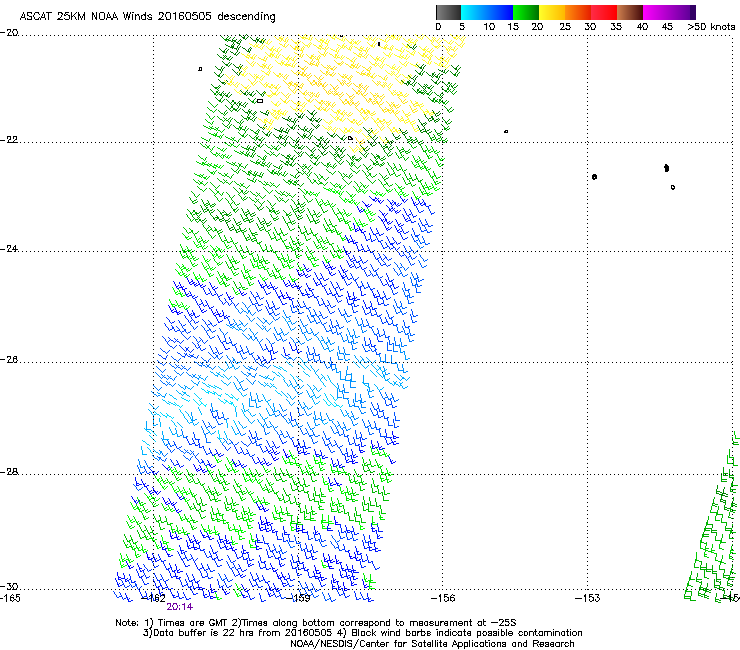
Task: Click the green 15-20 knots color band
Action: point(526,12)
